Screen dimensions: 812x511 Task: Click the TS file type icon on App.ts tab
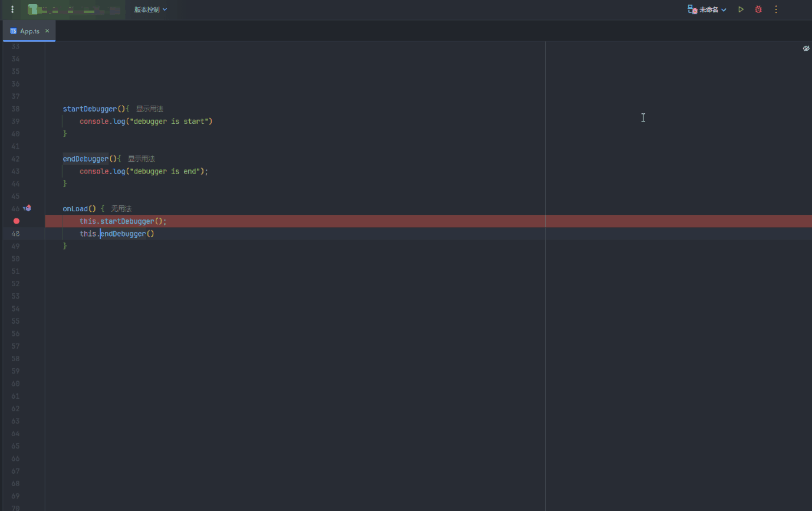coord(14,31)
